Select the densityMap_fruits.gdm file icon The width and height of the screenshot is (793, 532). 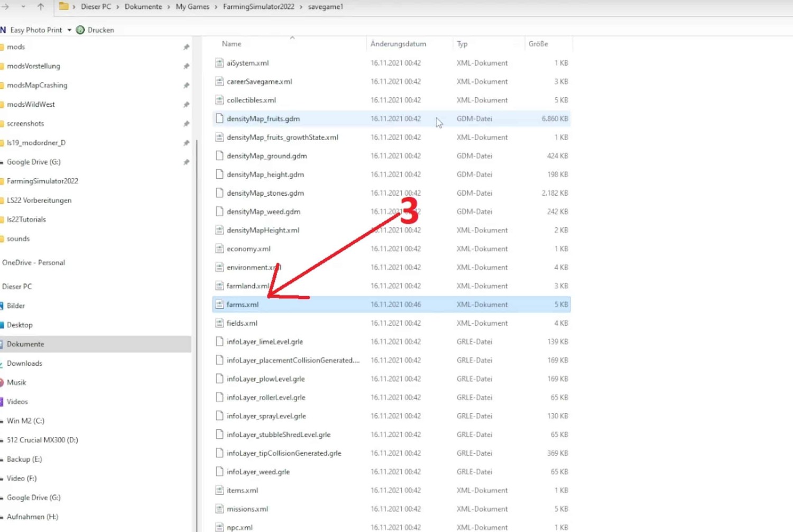click(x=219, y=119)
